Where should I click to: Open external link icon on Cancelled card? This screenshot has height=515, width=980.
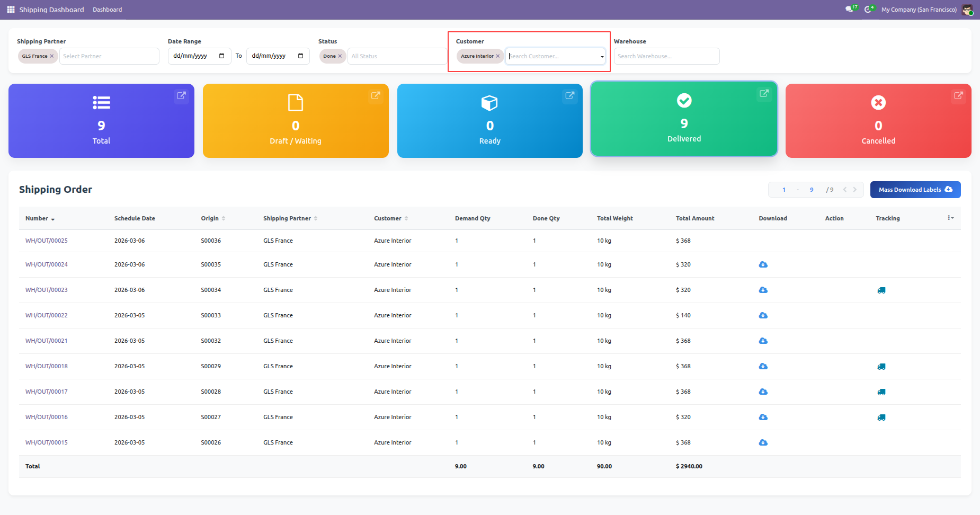pyautogui.click(x=958, y=96)
